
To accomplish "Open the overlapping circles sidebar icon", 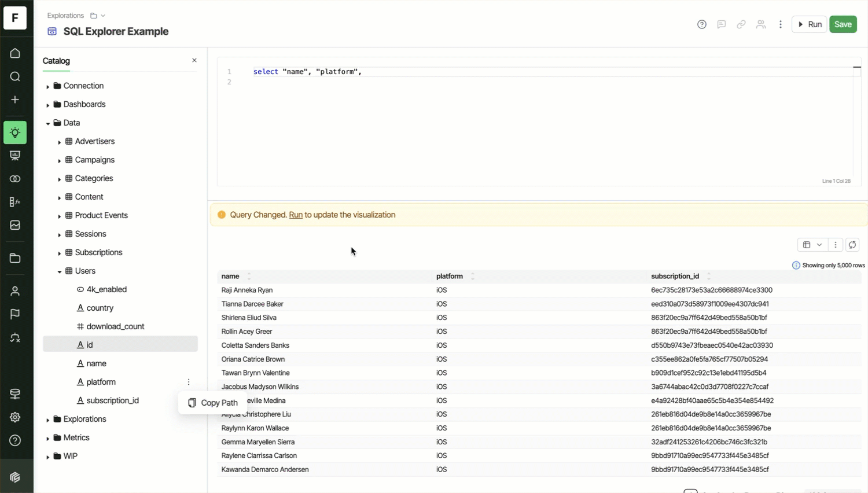I will [15, 179].
